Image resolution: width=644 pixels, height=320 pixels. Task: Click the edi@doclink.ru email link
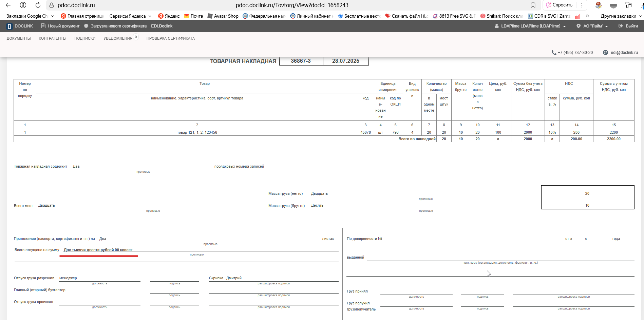click(624, 53)
